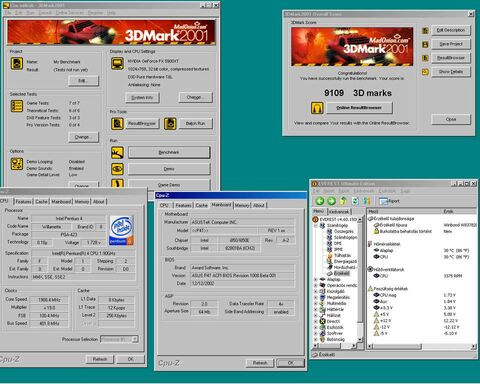Screen dimensions: 480x384
Task: Start the Benchmark run button
Action: (x=169, y=152)
